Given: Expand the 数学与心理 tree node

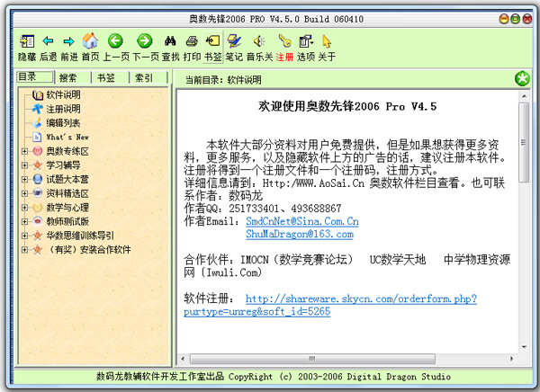Looking at the screenshot, I should [x=24, y=208].
